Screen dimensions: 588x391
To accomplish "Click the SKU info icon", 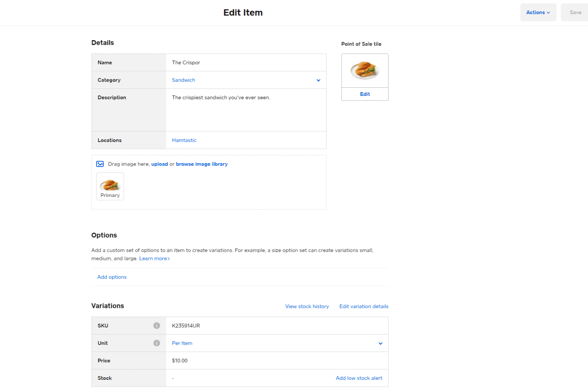I will pos(157,326).
